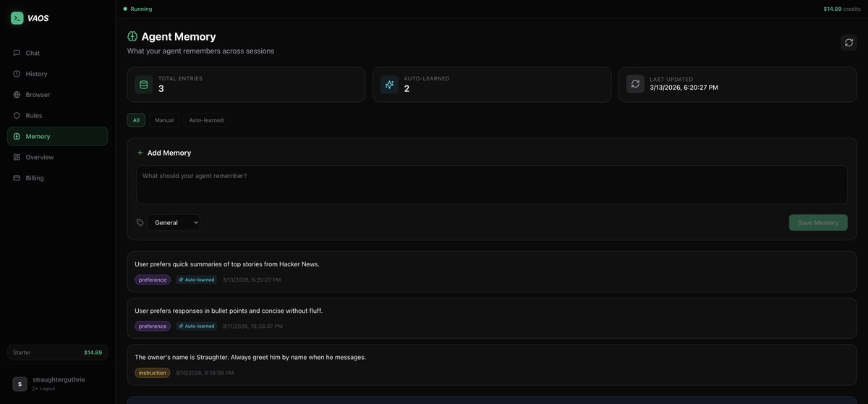
Task: Go to Billing
Action: [57, 178]
